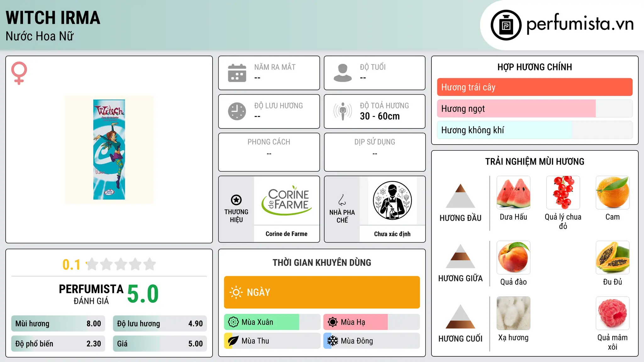This screenshot has height=362, width=644.
Task: Click the WITCH IRMA title
Action: click(53, 18)
